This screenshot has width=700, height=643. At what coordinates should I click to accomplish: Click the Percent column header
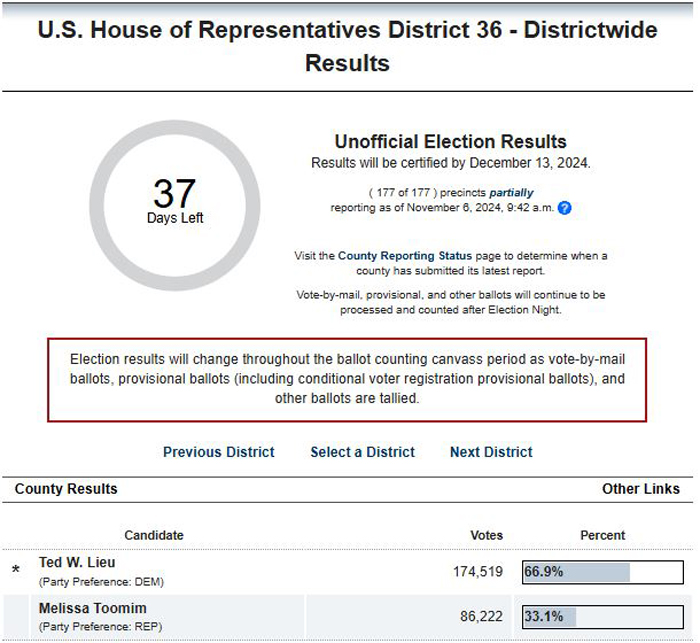click(x=602, y=535)
